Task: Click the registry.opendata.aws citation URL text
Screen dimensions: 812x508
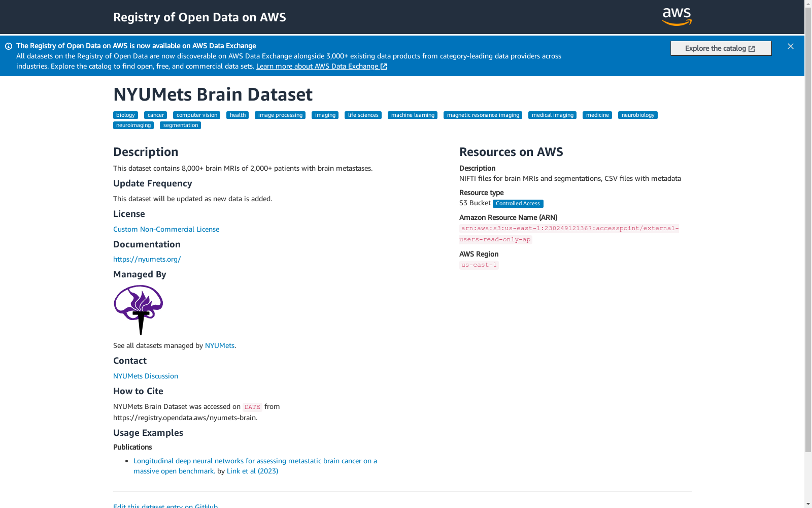Action: (x=185, y=418)
